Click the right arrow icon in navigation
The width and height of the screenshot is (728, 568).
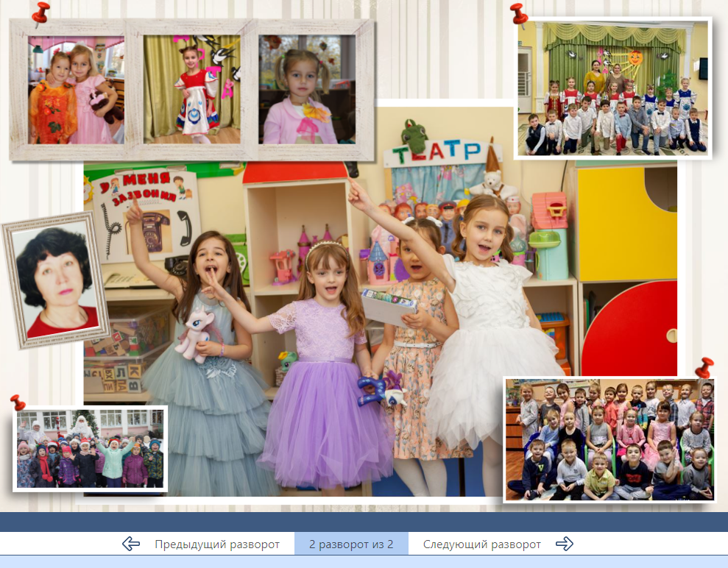coord(565,544)
